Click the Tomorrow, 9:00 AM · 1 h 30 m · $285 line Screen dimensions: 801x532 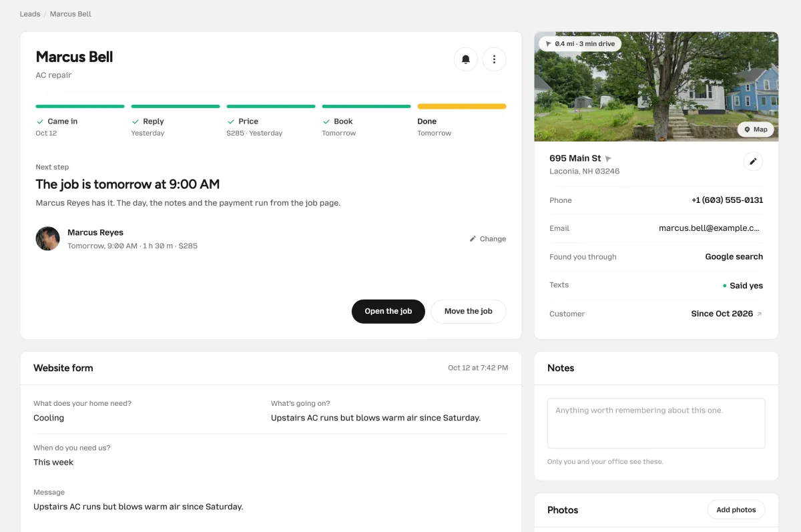[x=132, y=246]
